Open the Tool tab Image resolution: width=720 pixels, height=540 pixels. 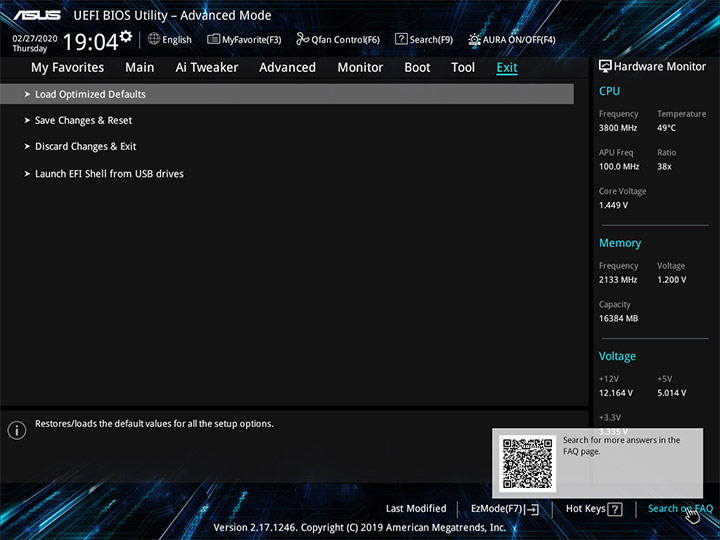(463, 68)
